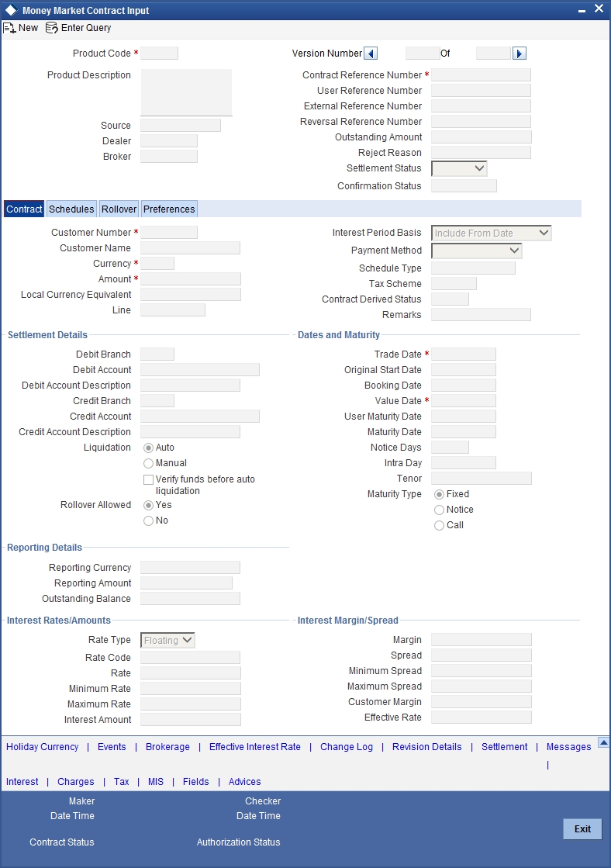This screenshot has height=868, width=611.
Task: Click the Tenor input field
Action: tap(482, 479)
